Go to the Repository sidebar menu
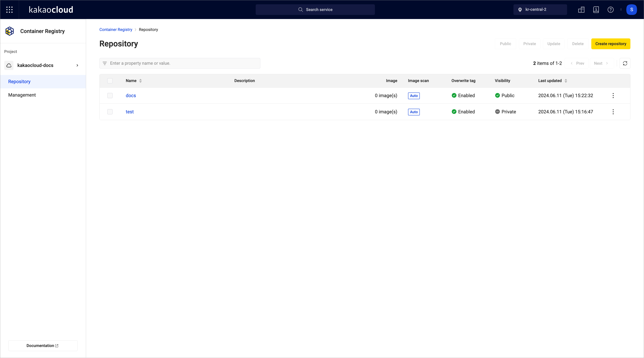This screenshot has height=358, width=644. click(x=43, y=82)
